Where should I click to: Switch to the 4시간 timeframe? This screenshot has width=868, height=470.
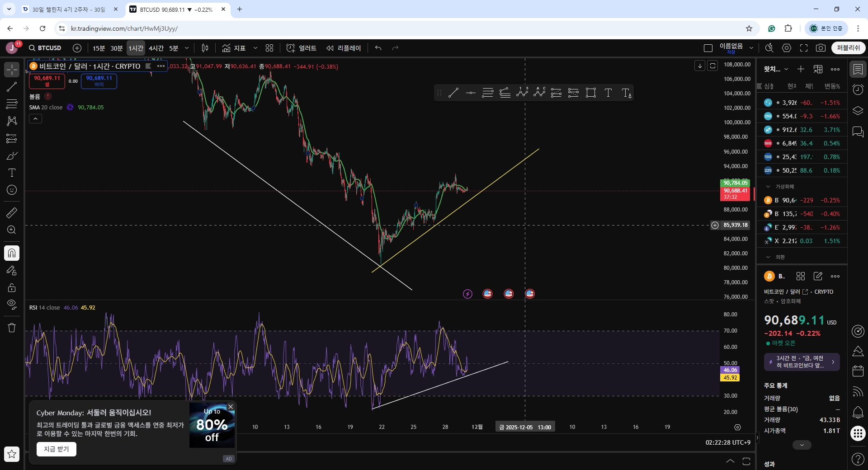point(156,48)
